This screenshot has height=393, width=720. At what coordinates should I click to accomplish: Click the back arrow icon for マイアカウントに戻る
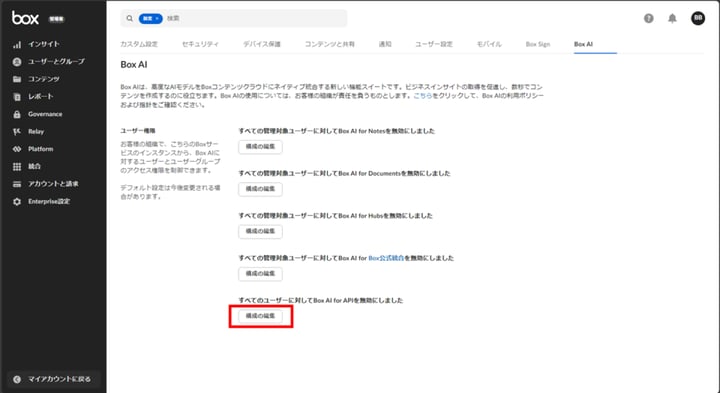17,379
